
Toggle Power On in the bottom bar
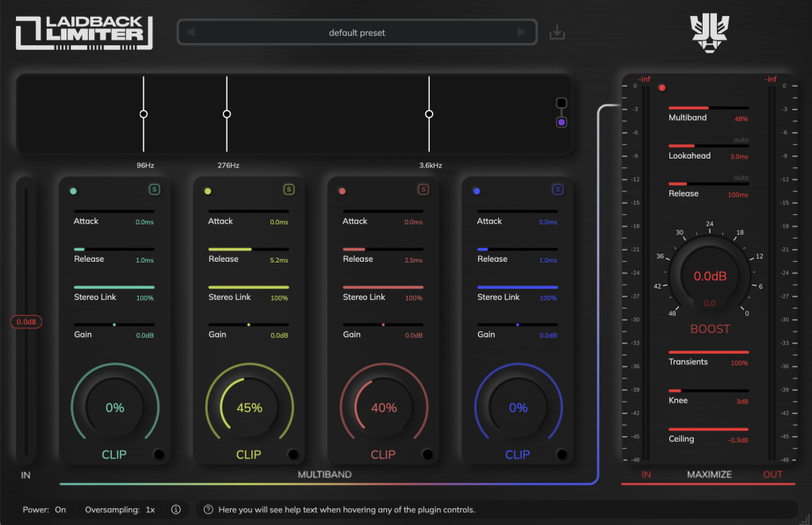click(60, 510)
